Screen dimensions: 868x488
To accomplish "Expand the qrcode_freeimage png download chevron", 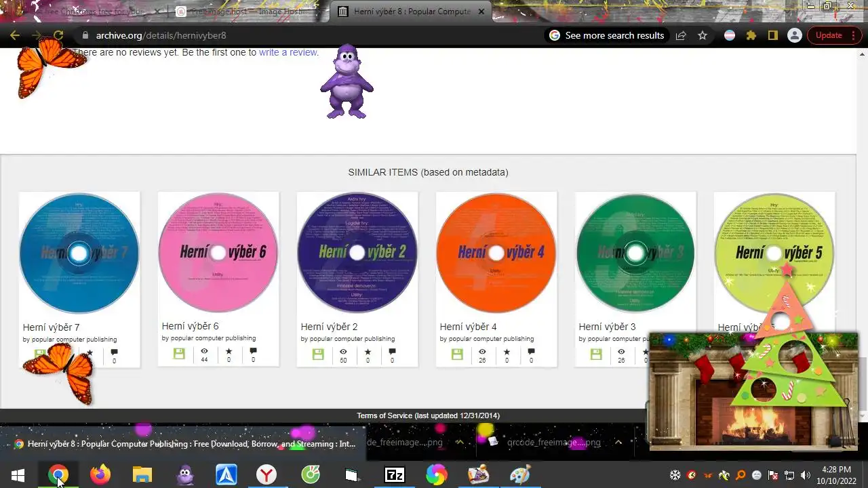I will coord(618,442).
